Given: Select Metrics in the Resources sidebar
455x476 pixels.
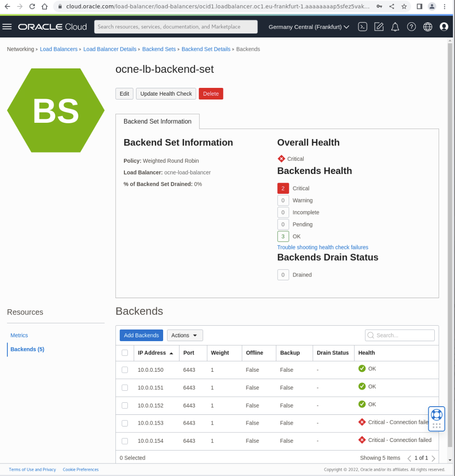Looking at the screenshot, I should click(x=19, y=335).
